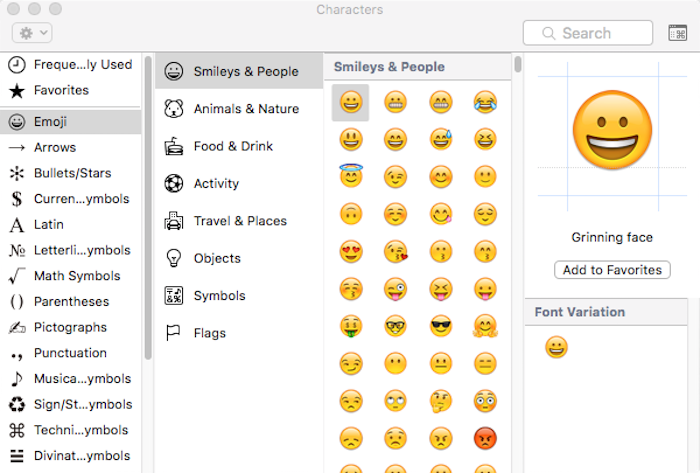Open the gear settings dropdown menu

(32, 33)
